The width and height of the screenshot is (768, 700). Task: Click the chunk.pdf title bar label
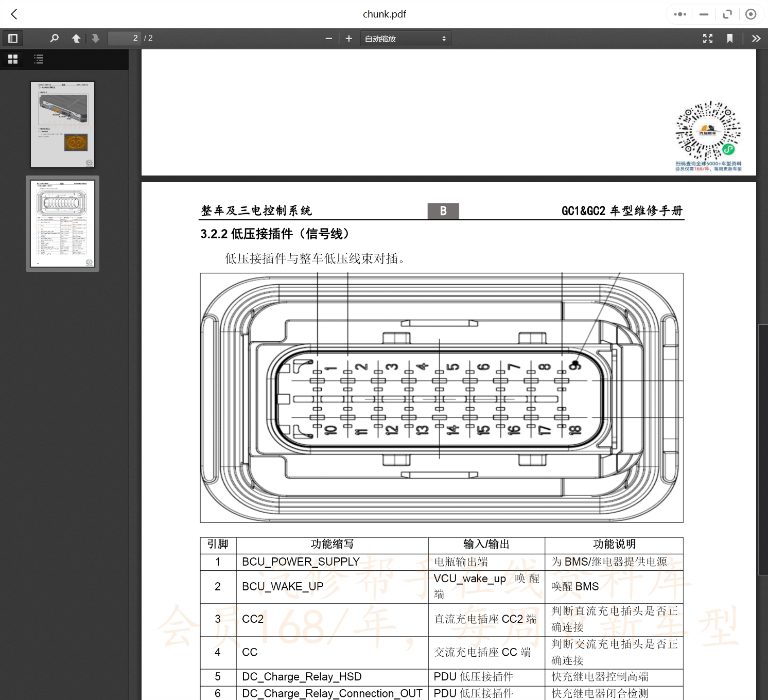(384, 14)
